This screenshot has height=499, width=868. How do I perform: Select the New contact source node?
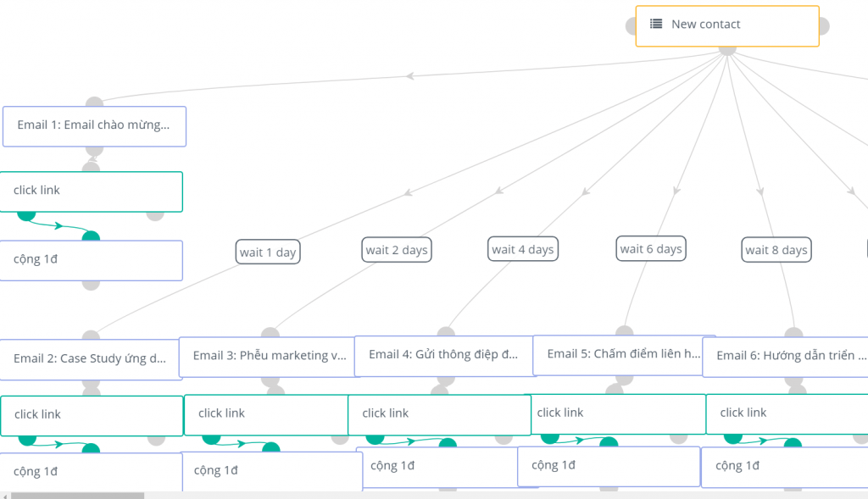727,25
